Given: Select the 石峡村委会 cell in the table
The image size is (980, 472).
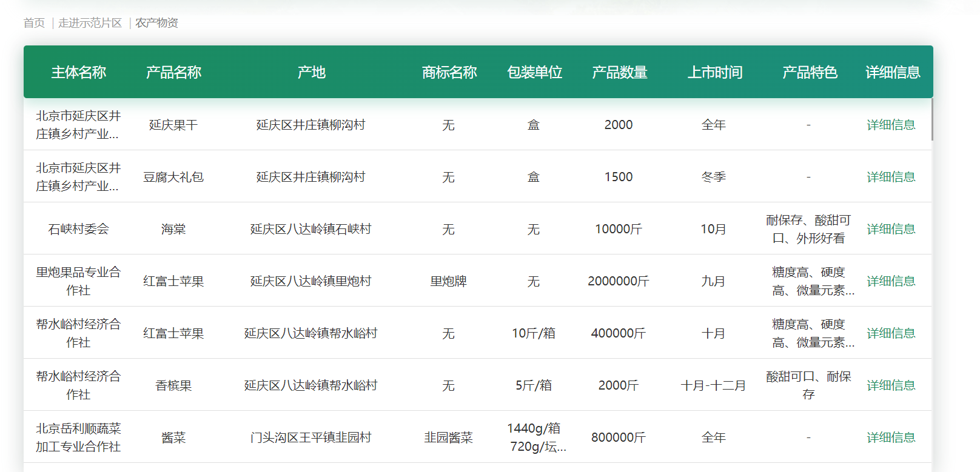Looking at the screenshot, I should 78,229.
